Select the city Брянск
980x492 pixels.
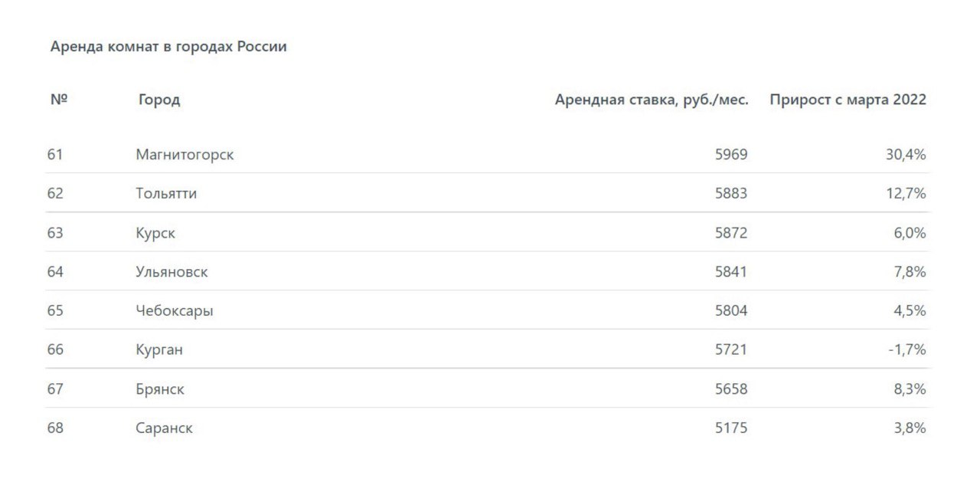click(160, 389)
